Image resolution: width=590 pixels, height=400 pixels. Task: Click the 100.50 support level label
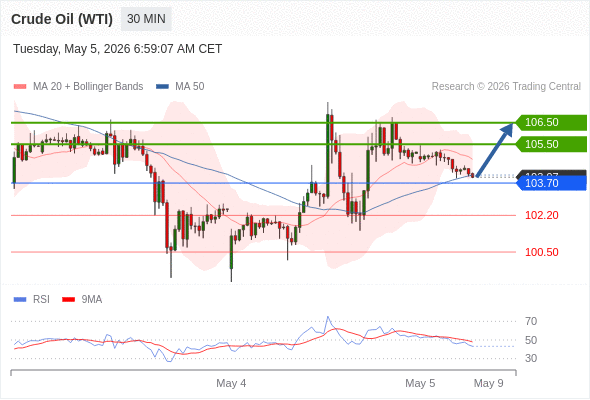(x=541, y=252)
